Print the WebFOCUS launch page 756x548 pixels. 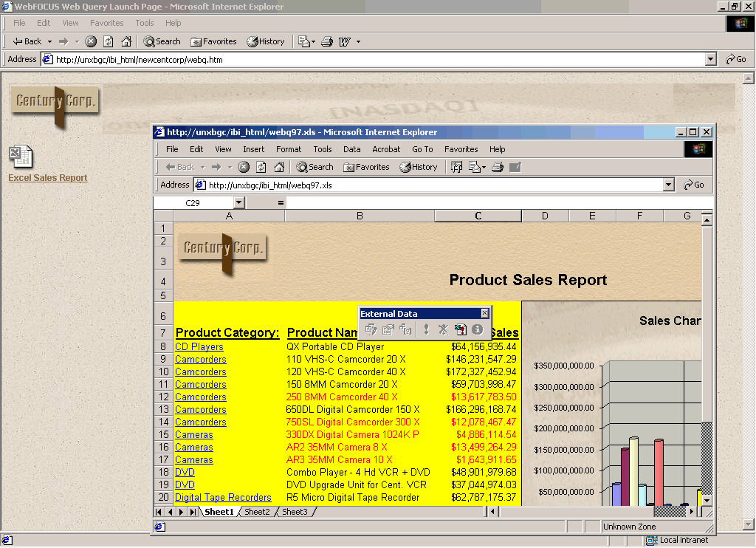(x=327, y=41)
